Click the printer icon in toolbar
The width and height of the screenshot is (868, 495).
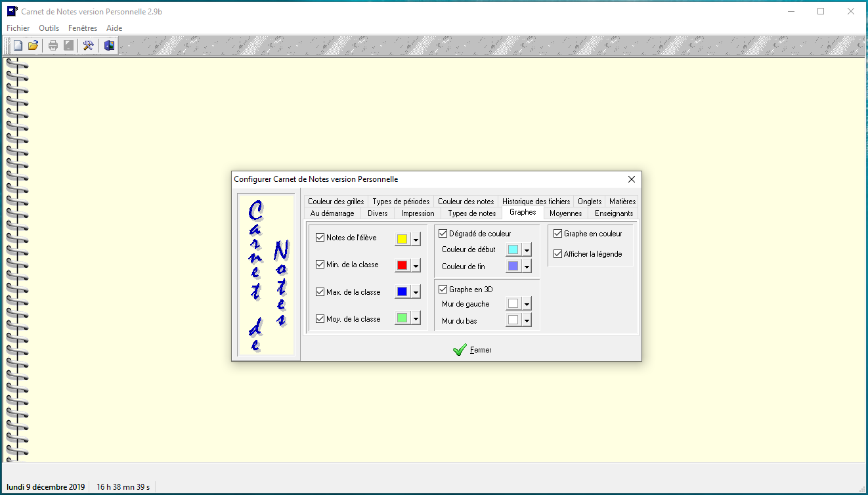[x=53, y=45]
